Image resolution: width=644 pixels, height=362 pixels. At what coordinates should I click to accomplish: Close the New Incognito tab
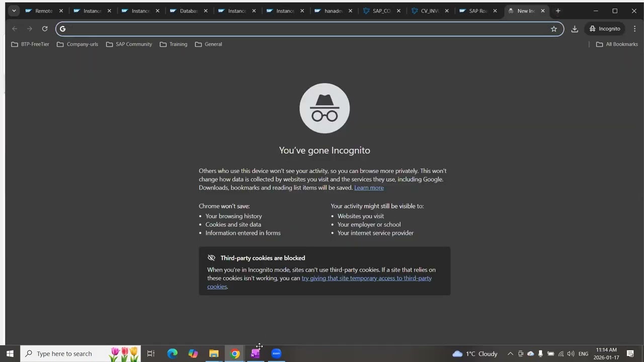[x=542, y=11]
